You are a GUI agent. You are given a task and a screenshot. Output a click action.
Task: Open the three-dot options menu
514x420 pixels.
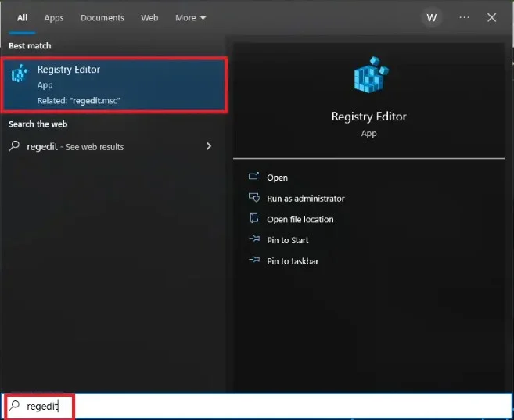(x=465, y=17)
